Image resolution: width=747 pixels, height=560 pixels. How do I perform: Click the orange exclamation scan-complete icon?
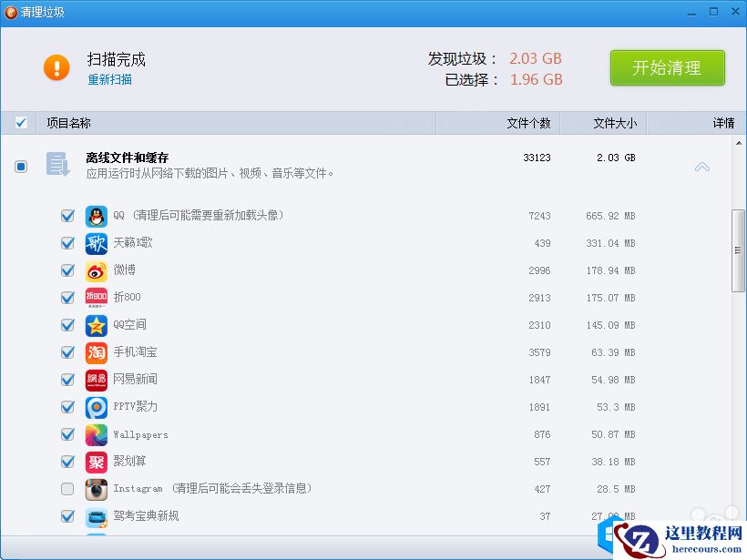coord(56,66)
